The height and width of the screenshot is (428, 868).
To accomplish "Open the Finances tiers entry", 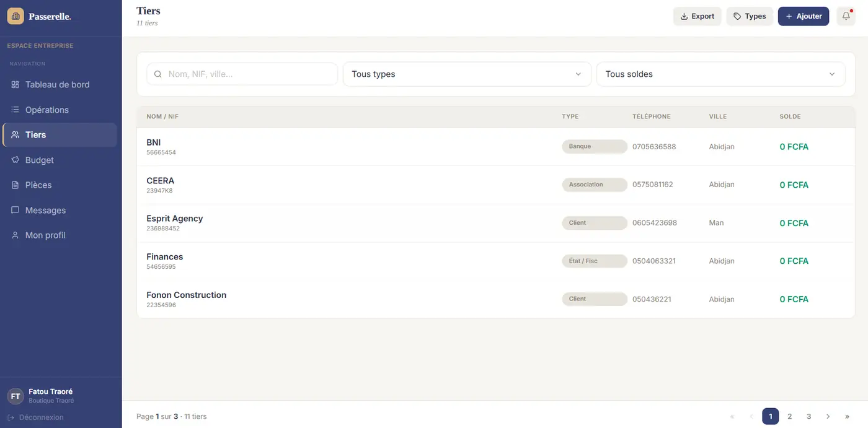I will point(496,261).
